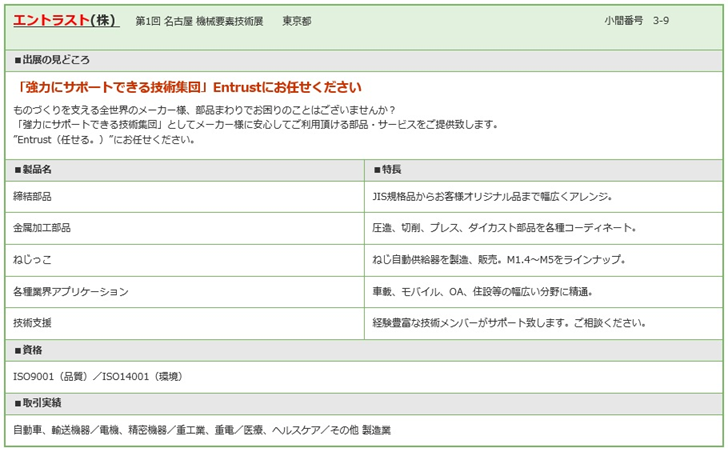Click the 第1回 名古屋 機械要素技術展 exhibition name

click(x=199, y=22)
